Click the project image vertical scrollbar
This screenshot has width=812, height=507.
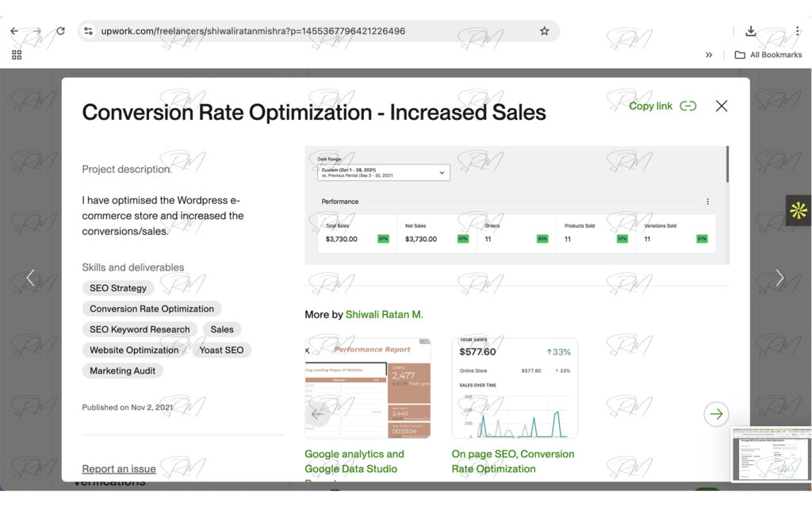tap(727, 164)
